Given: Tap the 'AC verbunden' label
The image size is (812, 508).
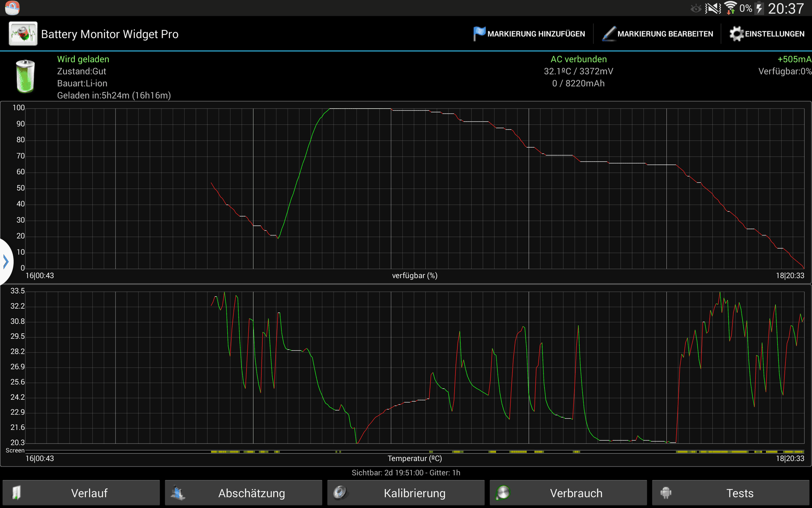Looking at the screenshot, I should click(x=579, y=59).
